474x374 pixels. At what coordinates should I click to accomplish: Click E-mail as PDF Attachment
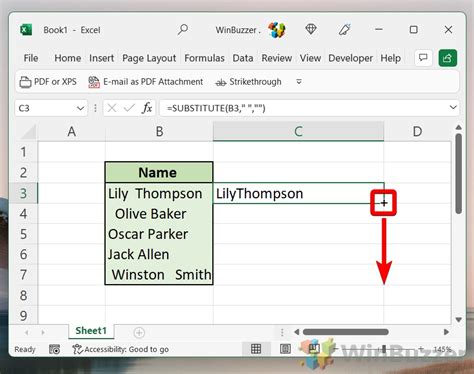tap(145, 82)
